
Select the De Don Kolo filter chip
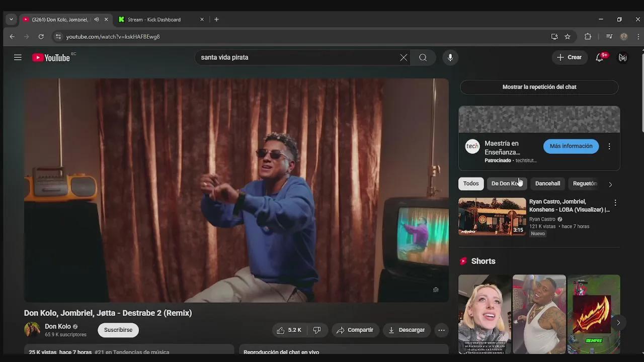click(507, 184)
